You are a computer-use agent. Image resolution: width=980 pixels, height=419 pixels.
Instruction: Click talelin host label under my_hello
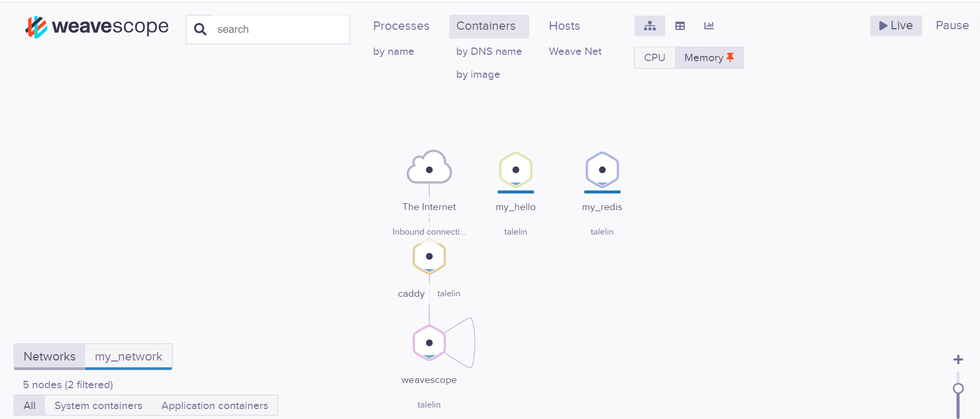coord(516,231)
